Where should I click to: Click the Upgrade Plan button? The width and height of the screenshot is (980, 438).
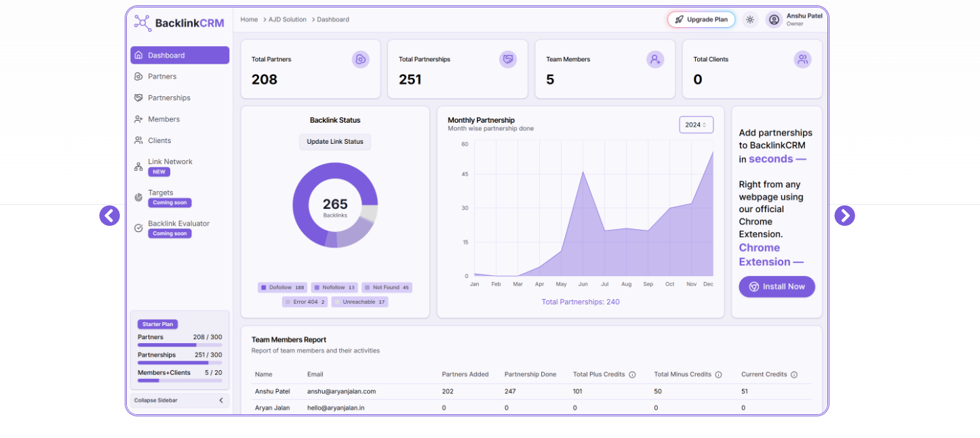coord(701,20)
